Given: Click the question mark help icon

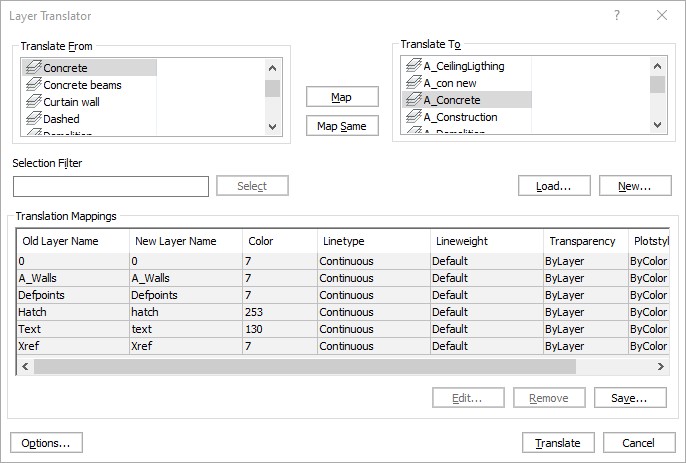Looking at the screenshot, I should [x=617, y=15].
